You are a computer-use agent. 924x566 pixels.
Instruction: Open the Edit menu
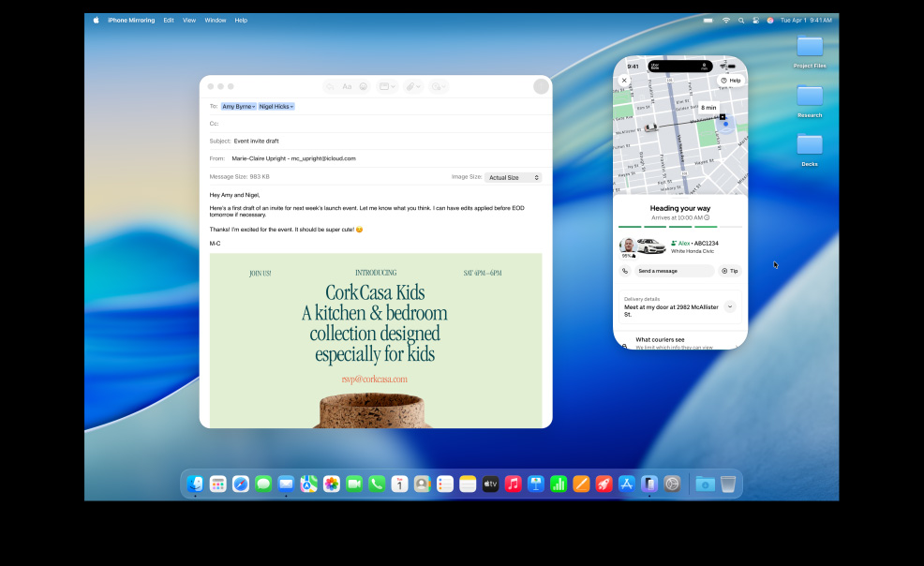click(x=169, y=20)
